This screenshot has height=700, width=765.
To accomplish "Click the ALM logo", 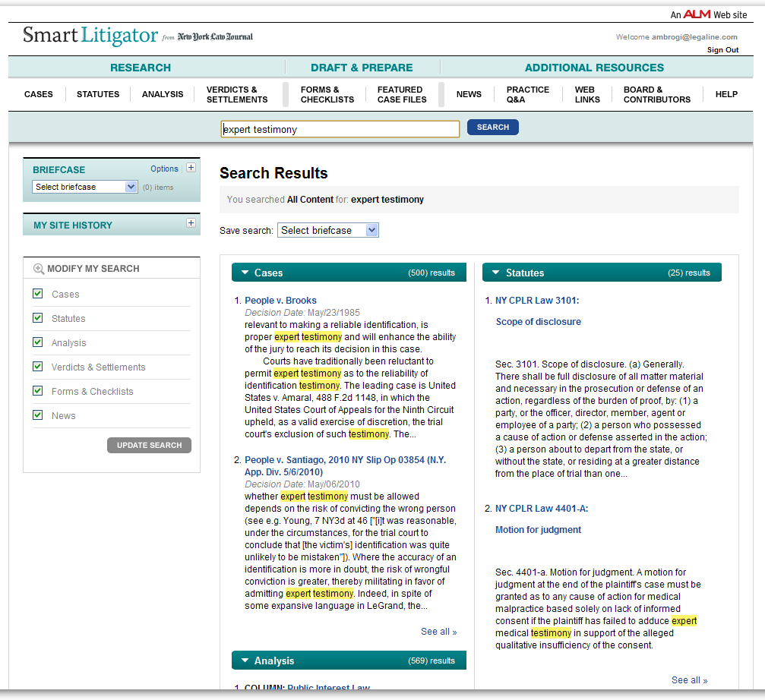I will coord(697,14).
